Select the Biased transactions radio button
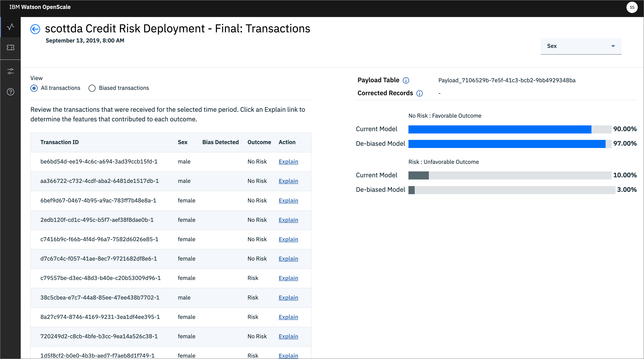Screen dimensions: 644x359 [x=92, y=88]
